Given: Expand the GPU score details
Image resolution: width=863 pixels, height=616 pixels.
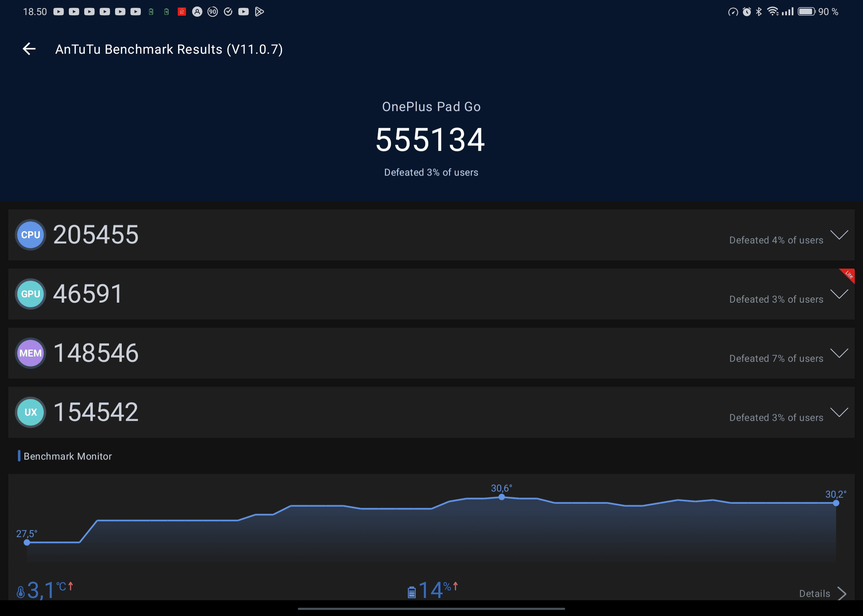Looking at the screenshot, I should point(839,294).
